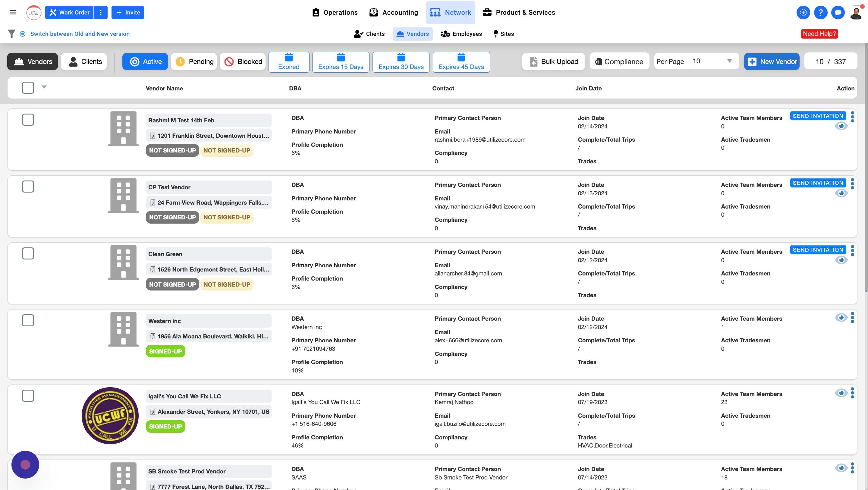Open the user profile avatar

point(856,12)
